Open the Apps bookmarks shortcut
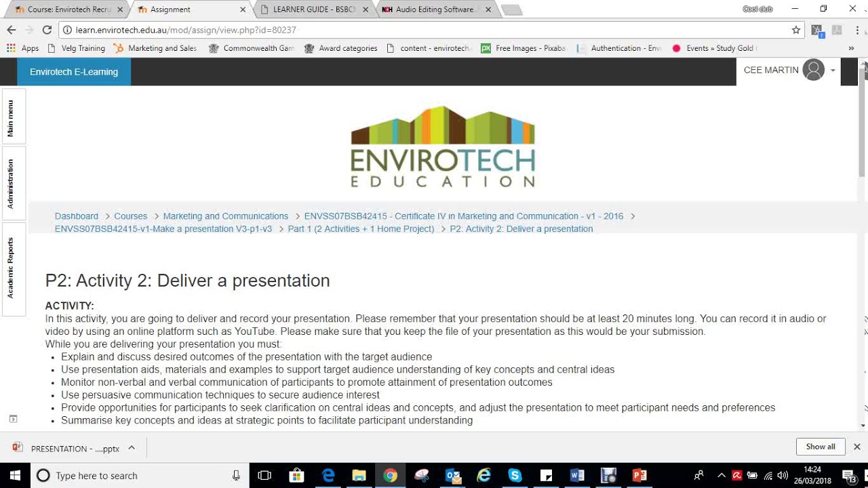 [x=23, y=48]
